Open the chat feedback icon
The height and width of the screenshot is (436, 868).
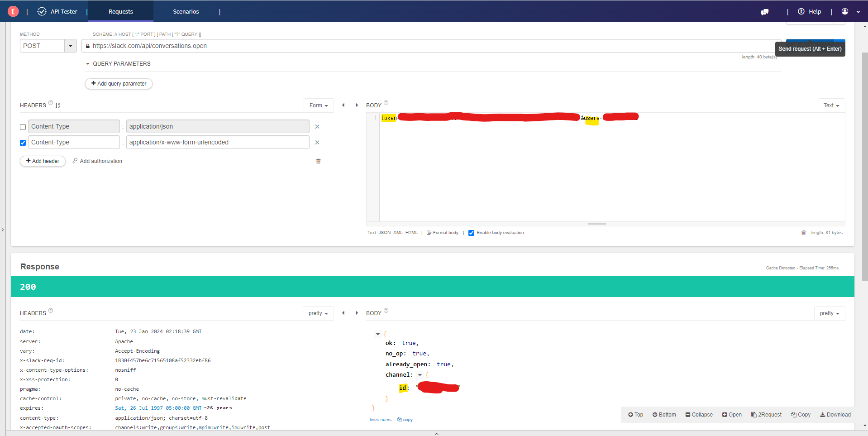765,12
